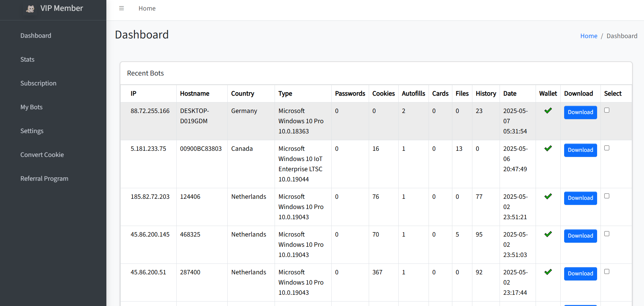Click the Home link in the top navbar
Screen dimensions: 644x306
147,9
